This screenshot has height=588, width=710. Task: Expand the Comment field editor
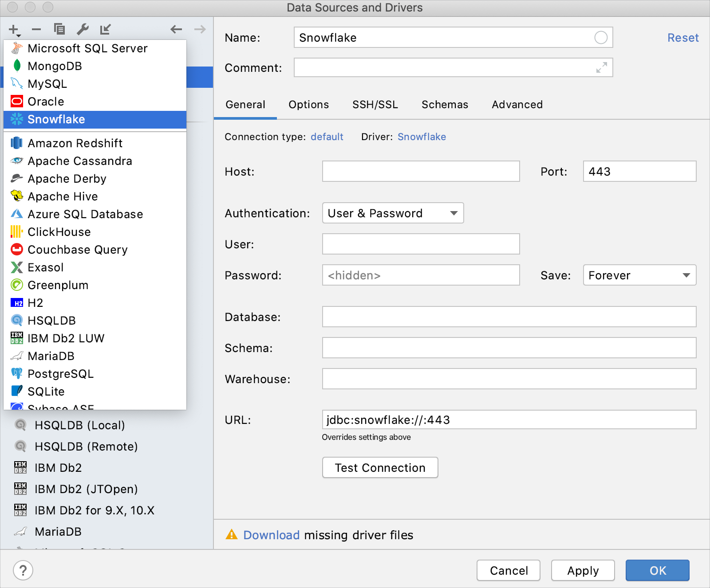pos(601,68)
